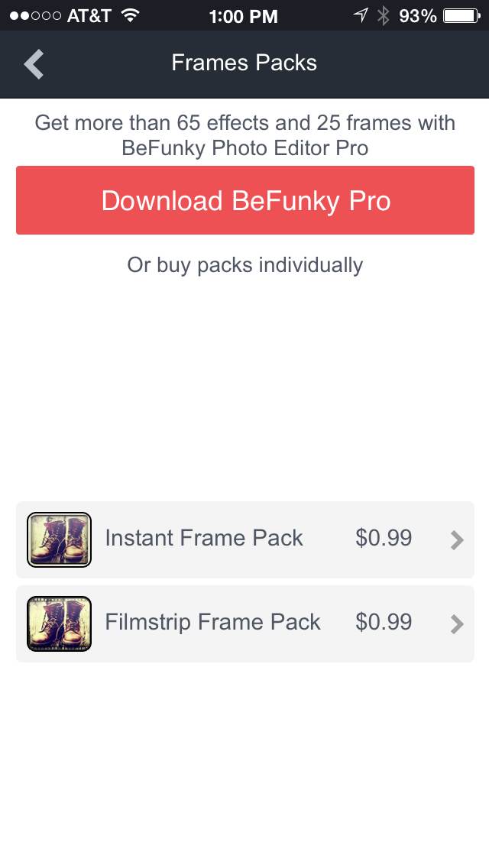This screenshot has width=489, height=868.
Task: Expand the Filmstrip Frame Pack chevron
Action: pos(457,624)
